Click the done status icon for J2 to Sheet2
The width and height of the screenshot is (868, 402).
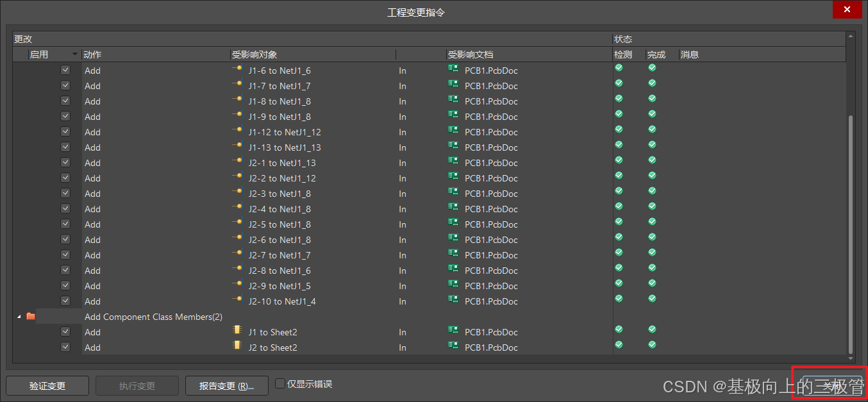click(x=652, y=344)
